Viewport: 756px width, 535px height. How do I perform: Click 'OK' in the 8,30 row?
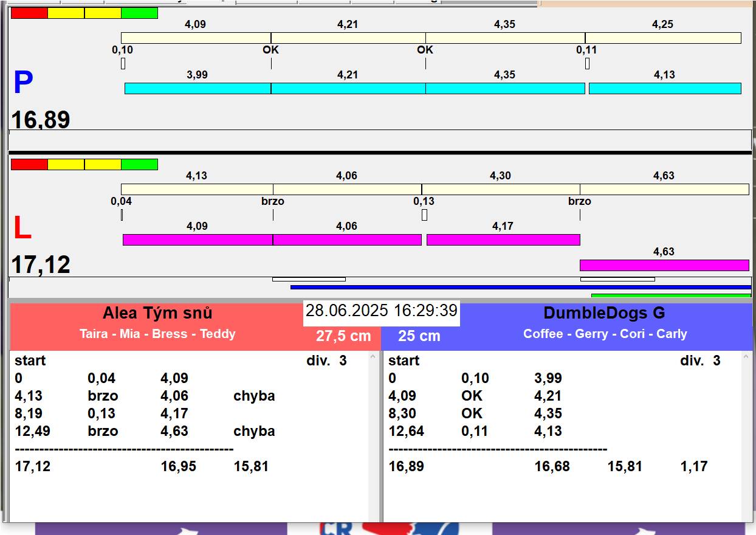pos(472,413)
